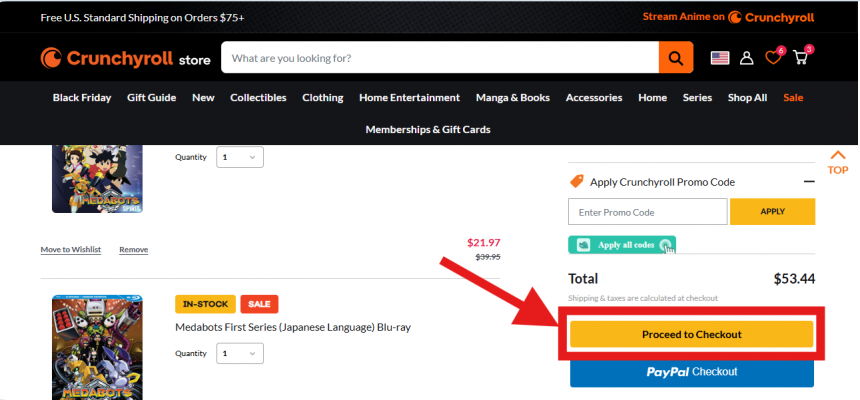
Task: Click Proceed to Checkout button
Action: tap(691, 334)
